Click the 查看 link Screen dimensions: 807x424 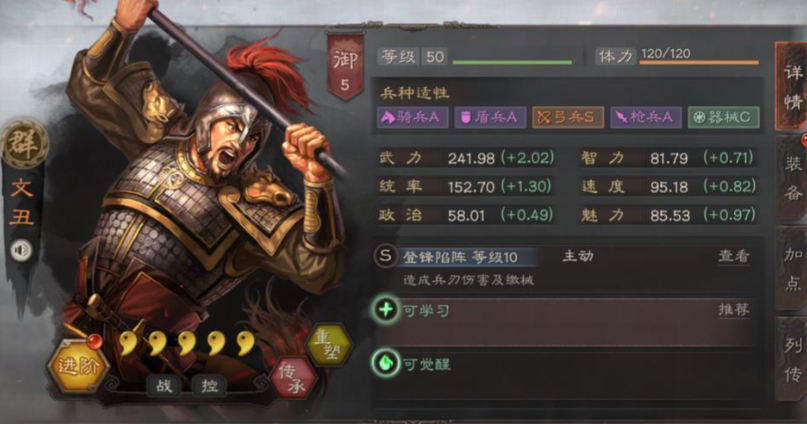[x=733, y=256]
